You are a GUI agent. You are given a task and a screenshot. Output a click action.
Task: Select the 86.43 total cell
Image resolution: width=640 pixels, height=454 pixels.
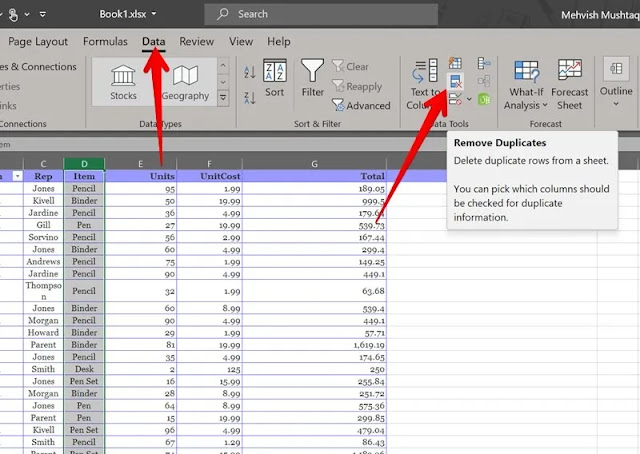(314, 442)
